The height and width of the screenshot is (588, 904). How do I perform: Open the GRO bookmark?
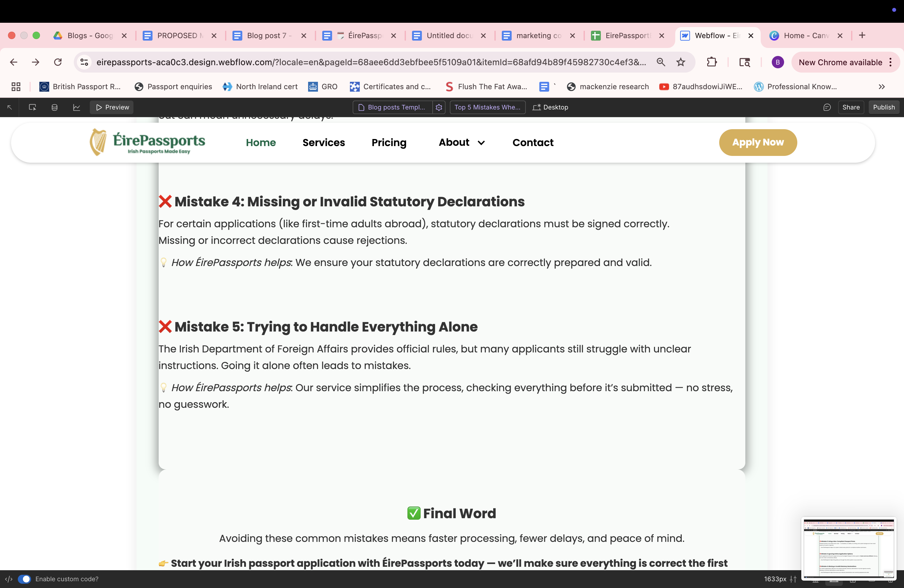point(323,87)
